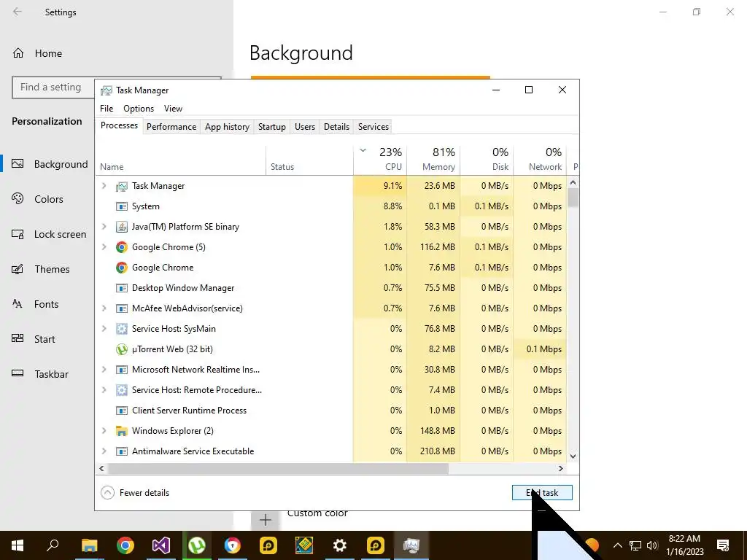
Task: Select the McAfee WebAdvisor(service) icon
Action: point(122,308)
